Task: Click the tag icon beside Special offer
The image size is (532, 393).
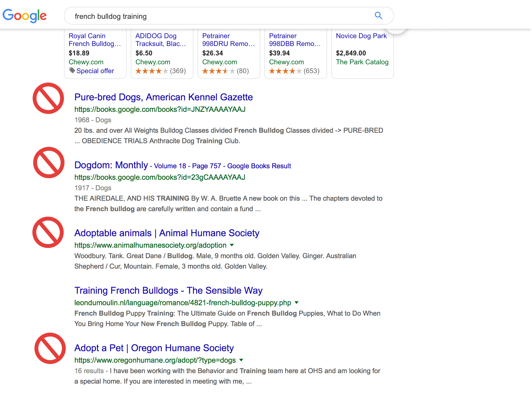Action: tap(72, 71)
